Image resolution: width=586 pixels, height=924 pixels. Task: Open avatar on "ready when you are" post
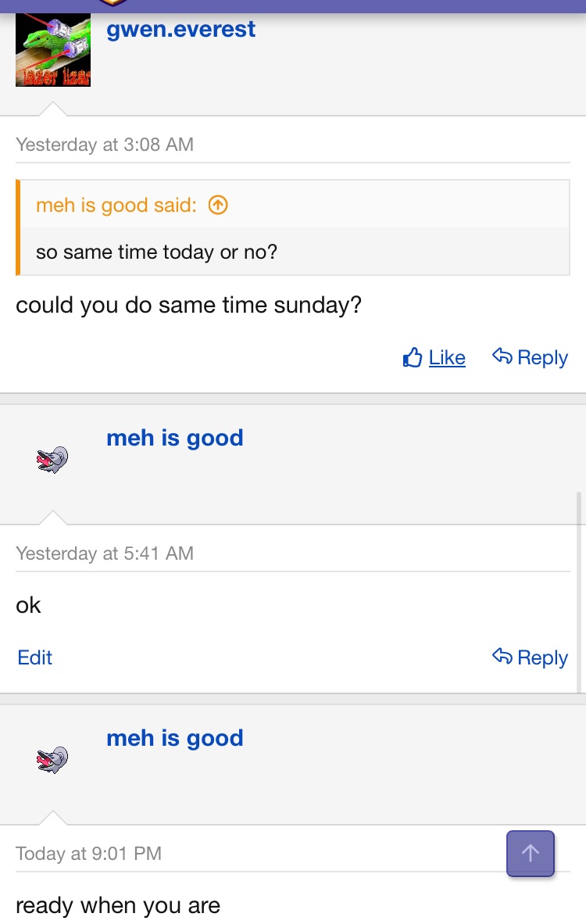52,760
